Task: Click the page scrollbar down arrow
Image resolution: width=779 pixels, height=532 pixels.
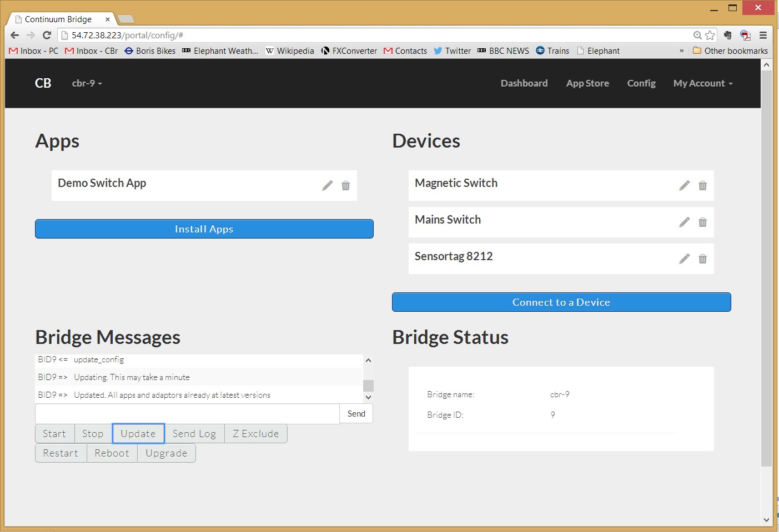Action: tap(766, 520)
